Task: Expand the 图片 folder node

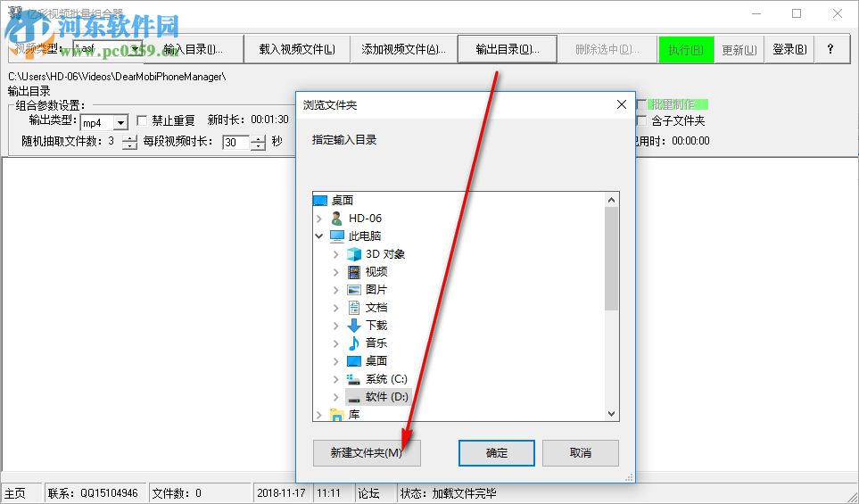Action: [335, 290]
